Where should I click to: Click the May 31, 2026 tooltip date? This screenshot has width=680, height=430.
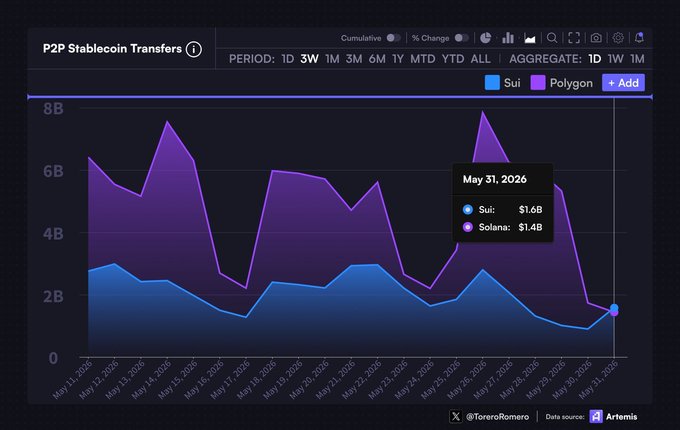tap(494, 179)
